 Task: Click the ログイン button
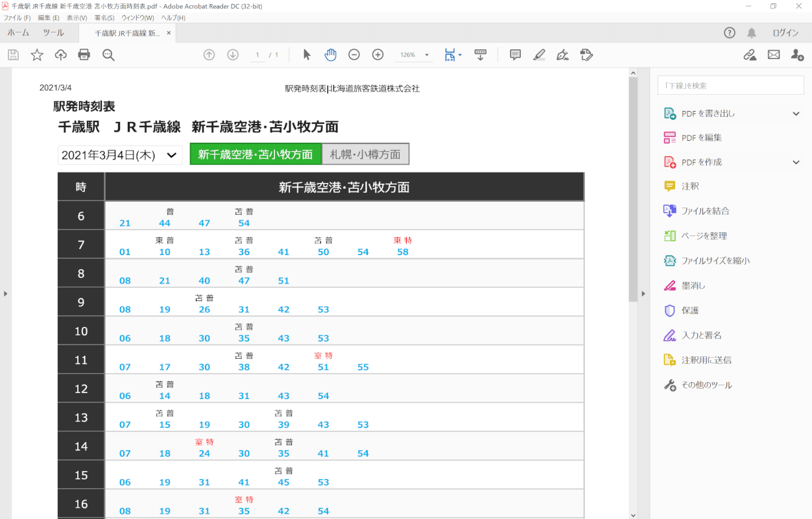(785, 33)
